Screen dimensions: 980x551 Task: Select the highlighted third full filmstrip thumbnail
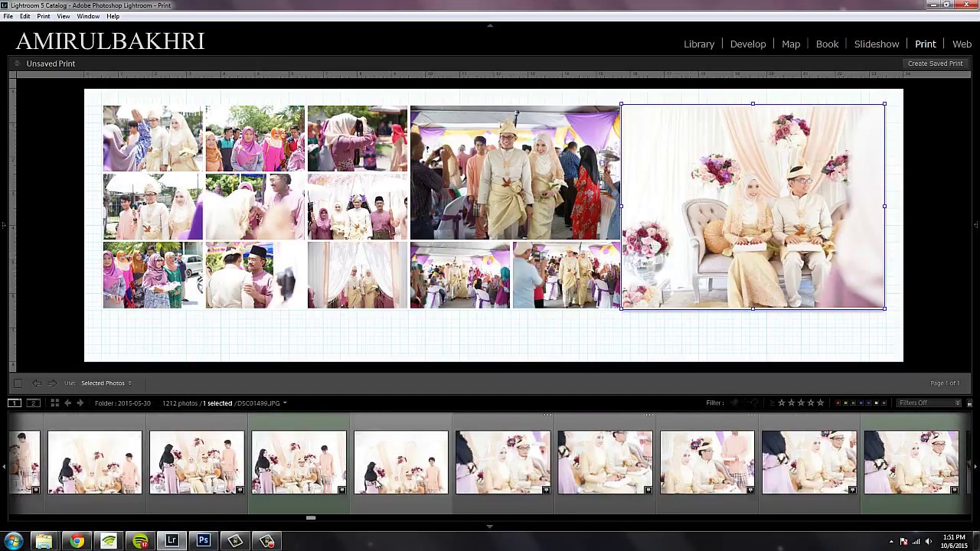[x=299, y=462]
